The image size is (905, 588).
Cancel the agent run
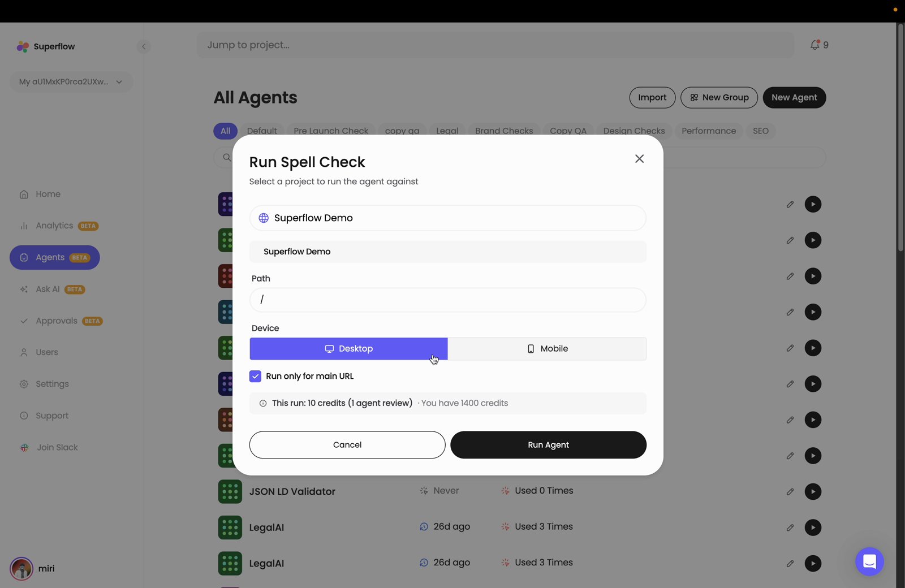point(347,445)
